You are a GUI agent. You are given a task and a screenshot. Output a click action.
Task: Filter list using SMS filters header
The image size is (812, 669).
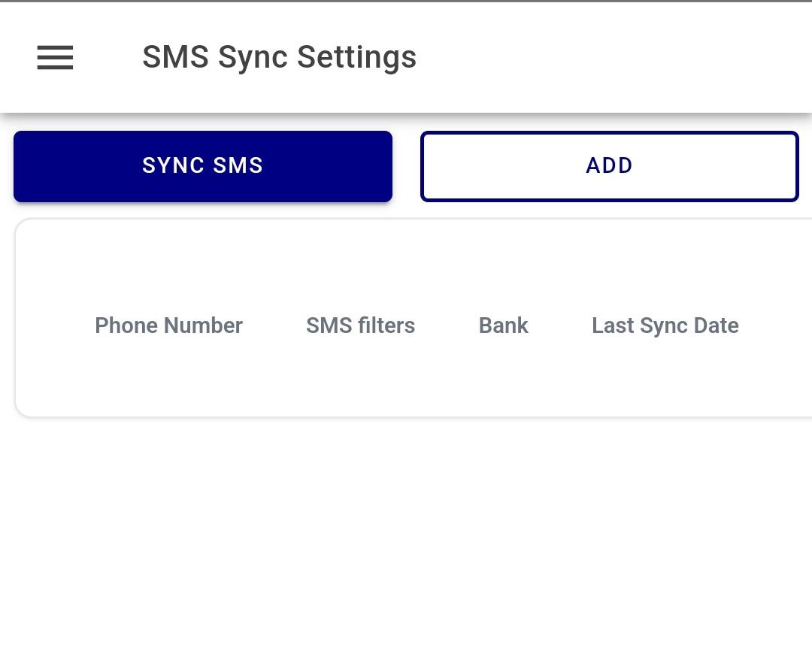point(360,325)
